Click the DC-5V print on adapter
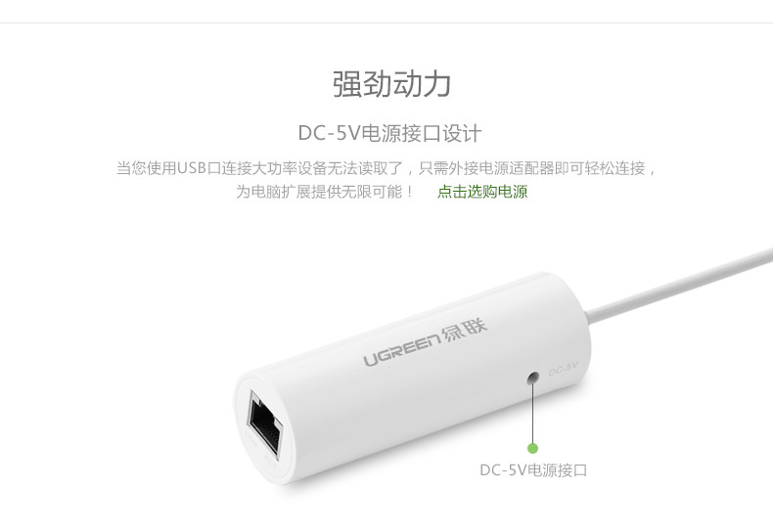 (x=563, y=369)
